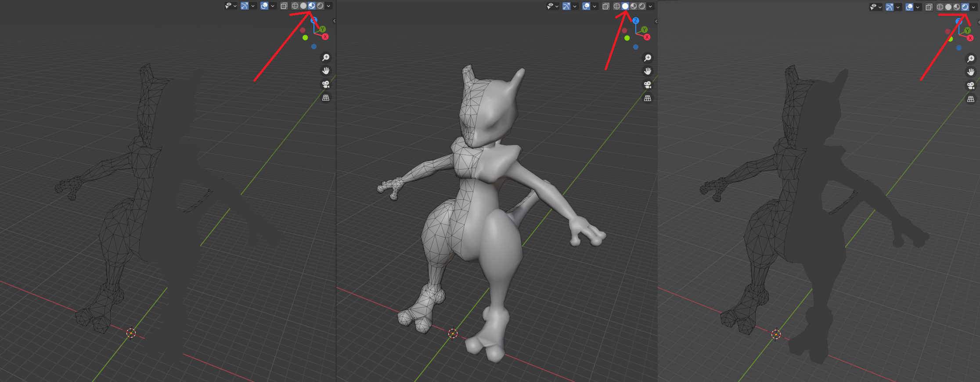Toggle camera view in left viewport
Viewport: 980px width, 382px height.
(x=326, y=84)
